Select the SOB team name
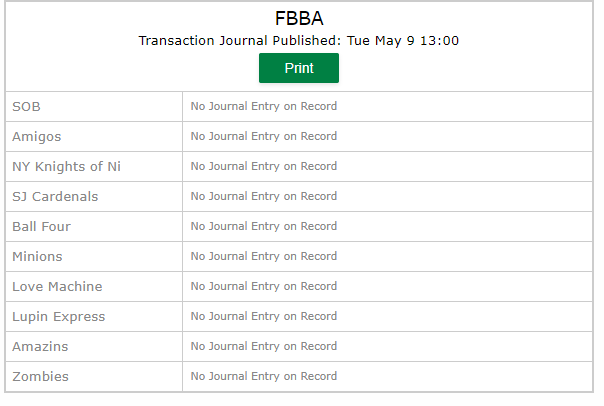 (26, 107)
